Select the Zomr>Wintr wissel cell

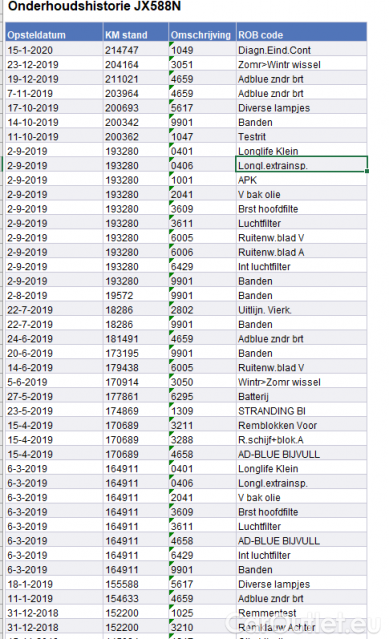coord(301,64)
